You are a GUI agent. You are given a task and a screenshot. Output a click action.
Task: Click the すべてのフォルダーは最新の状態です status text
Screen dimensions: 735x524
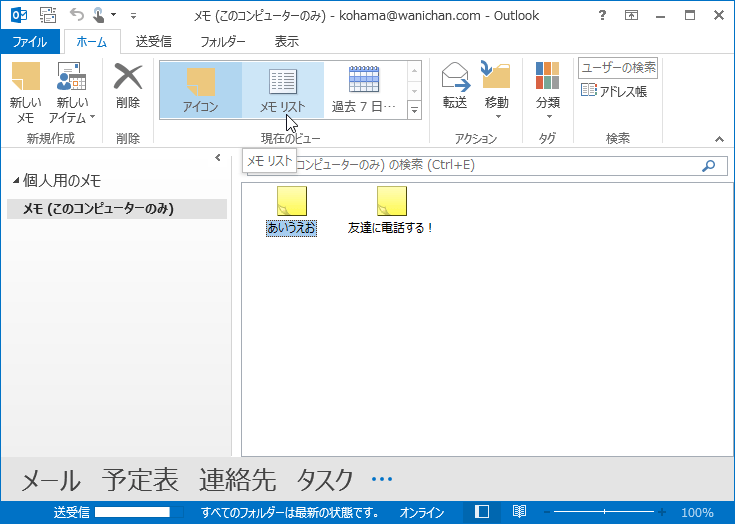coord(289,512)
